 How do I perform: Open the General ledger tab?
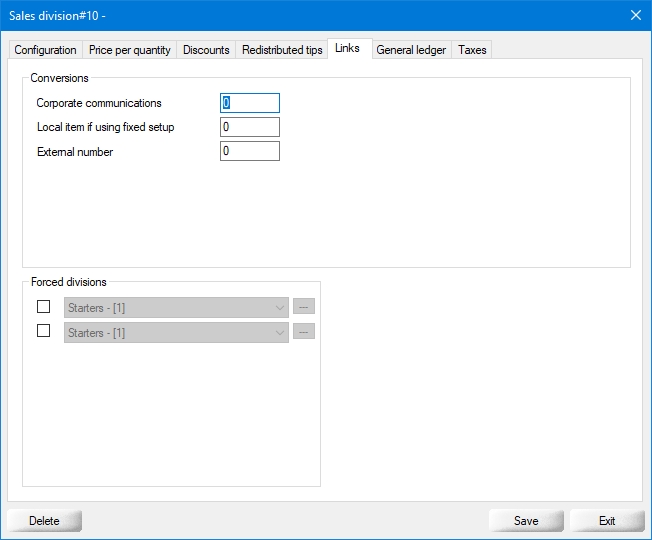(411, 50)
